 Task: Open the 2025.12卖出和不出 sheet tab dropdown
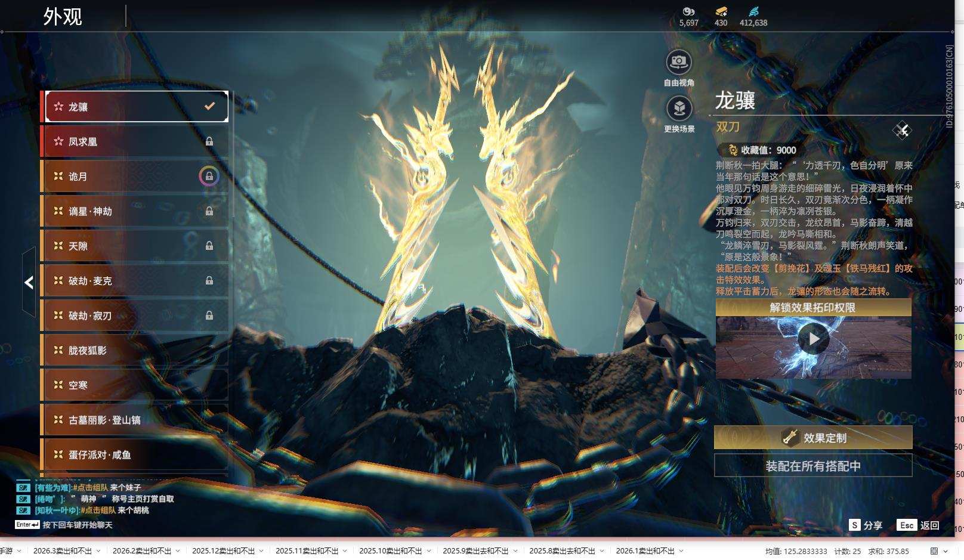coord(261,551)
